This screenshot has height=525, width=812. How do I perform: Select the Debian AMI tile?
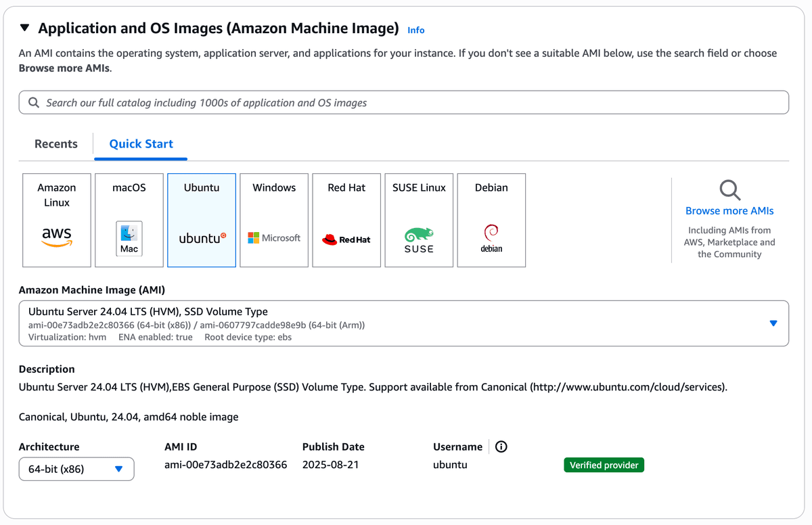point(491,220)
